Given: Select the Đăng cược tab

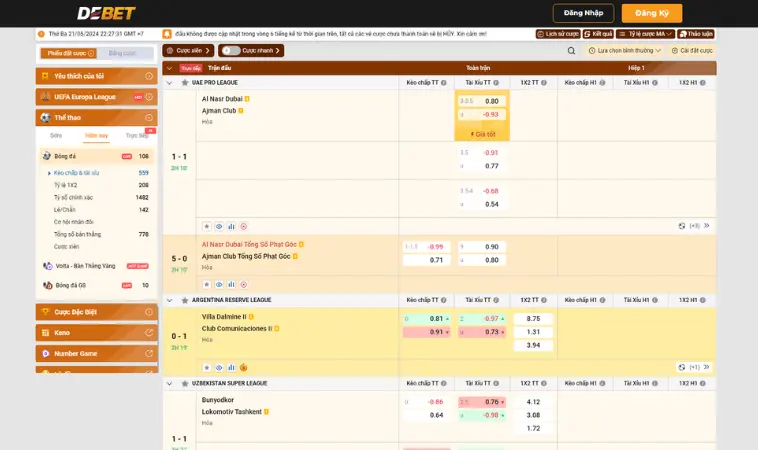Looking at the screenshot, I should coord(123,53).
